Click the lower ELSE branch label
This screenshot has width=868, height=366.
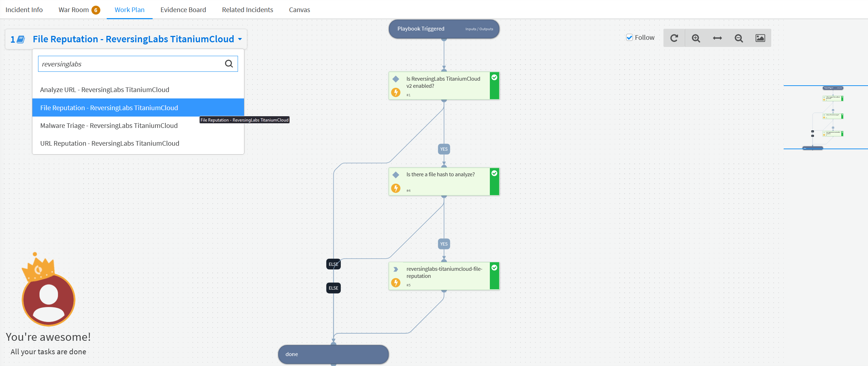coord(333,288)
